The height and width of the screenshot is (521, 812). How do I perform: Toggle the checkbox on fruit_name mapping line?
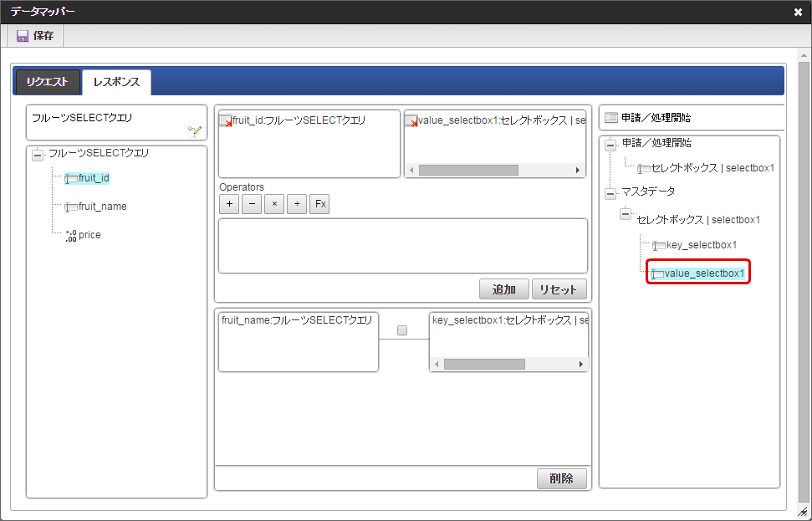coord(402,330)
